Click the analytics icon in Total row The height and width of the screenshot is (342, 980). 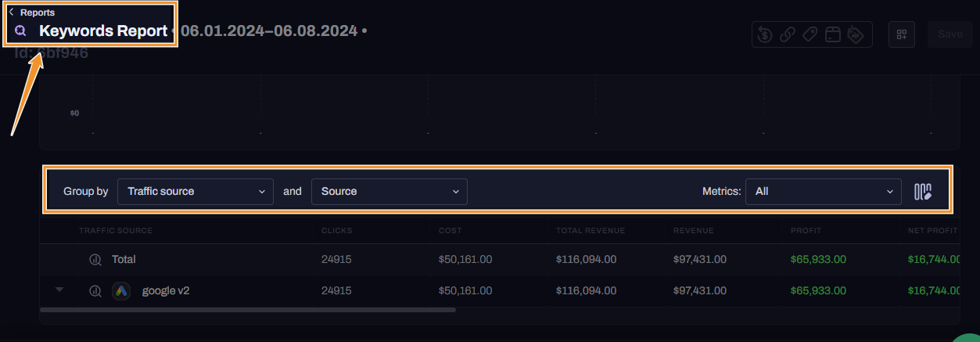point(95,259)
